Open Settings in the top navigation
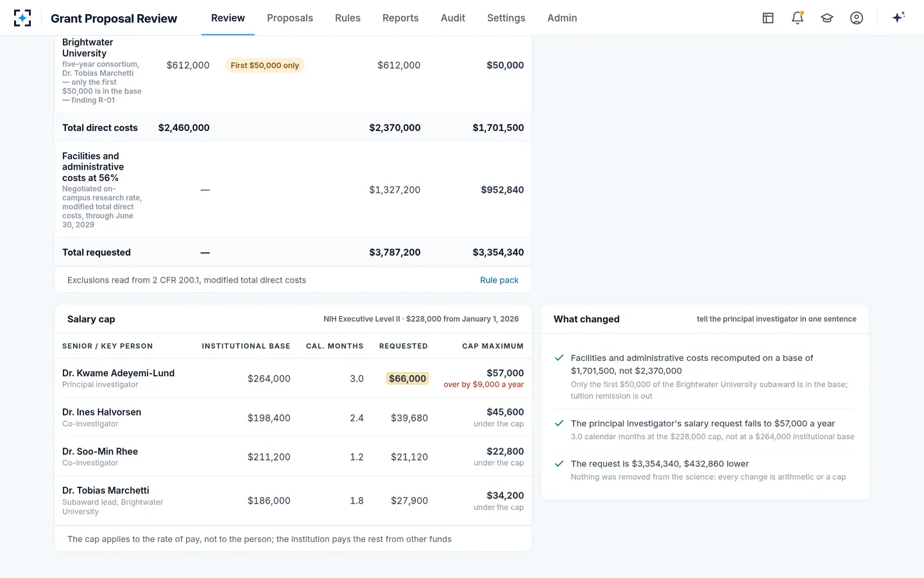924x578 pixels. point(506,18)
